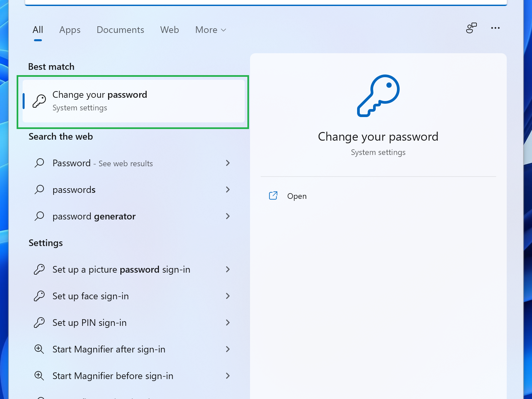
Task: Switch to the Documents tab
Action: coord(120,30)
